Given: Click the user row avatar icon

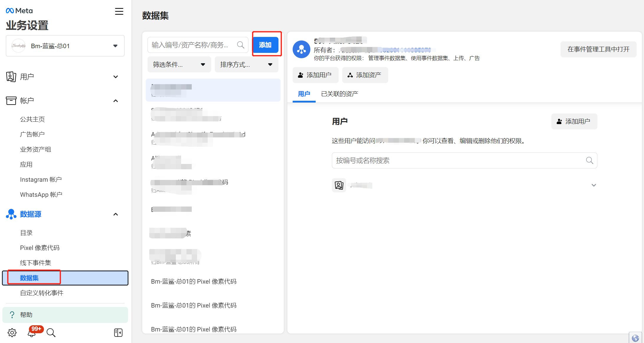Looking at the screenshot, I should click(x=339, y=185).
